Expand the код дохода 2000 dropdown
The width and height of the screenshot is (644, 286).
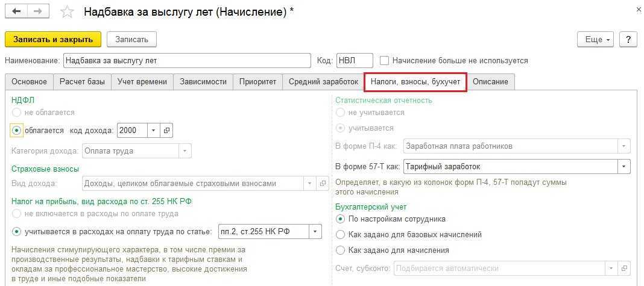[x=153, y=130]
